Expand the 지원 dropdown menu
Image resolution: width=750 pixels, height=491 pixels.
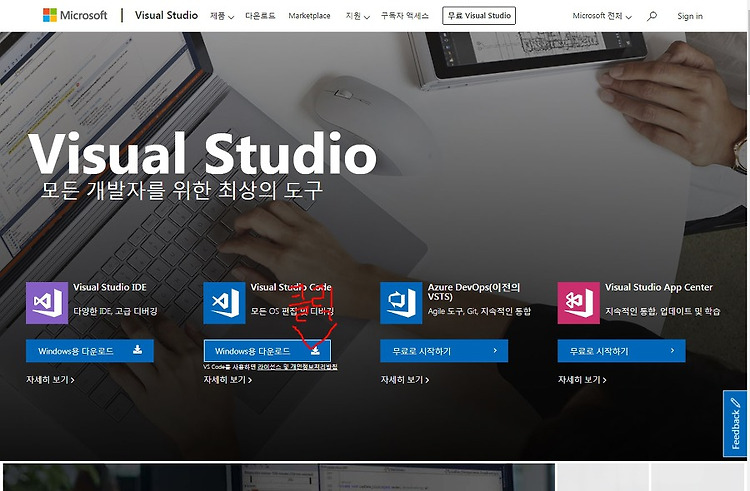tap(358, 16)
